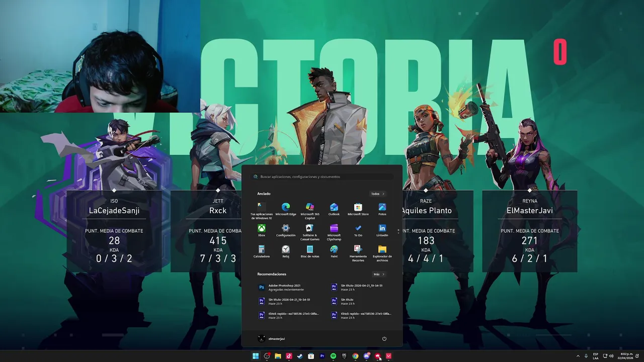This screenshot has height=362, width=644.
Task: Expand all apps with the Todos button
Action: click(x=377, y=194)
